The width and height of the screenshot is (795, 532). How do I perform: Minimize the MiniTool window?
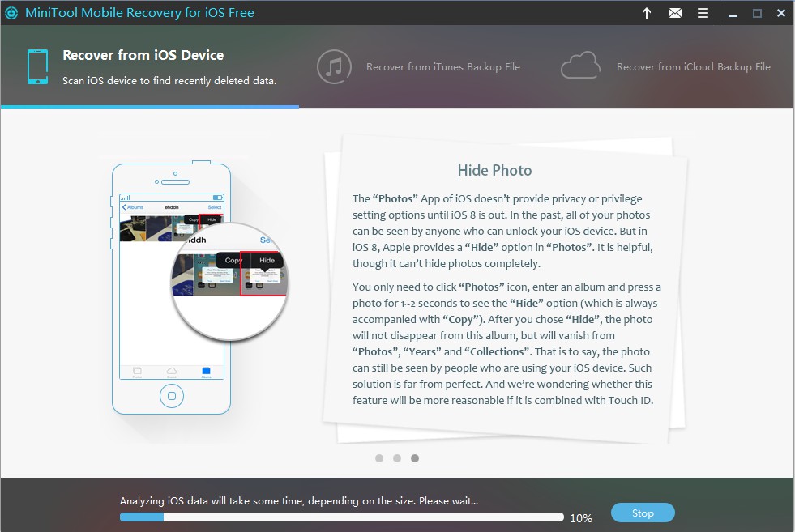point(733,14)
